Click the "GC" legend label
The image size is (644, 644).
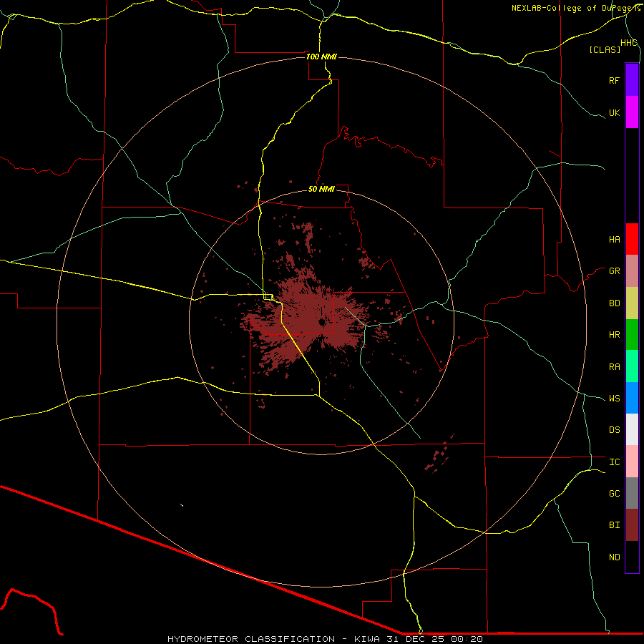pos(614,494)
